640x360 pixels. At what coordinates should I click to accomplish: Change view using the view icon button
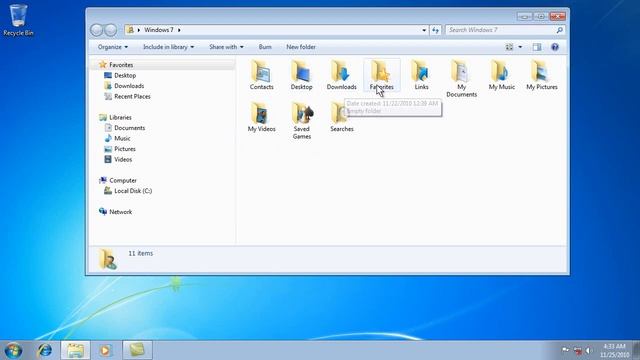509,47
